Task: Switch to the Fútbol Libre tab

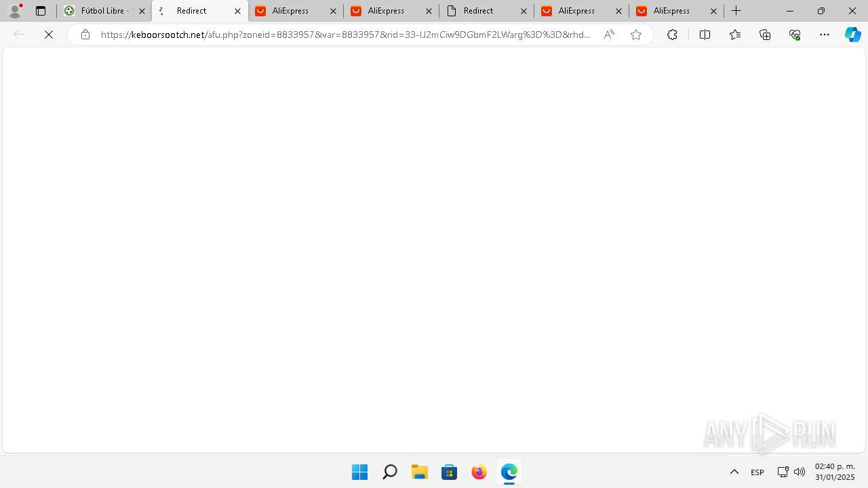Action: [104, 11]
